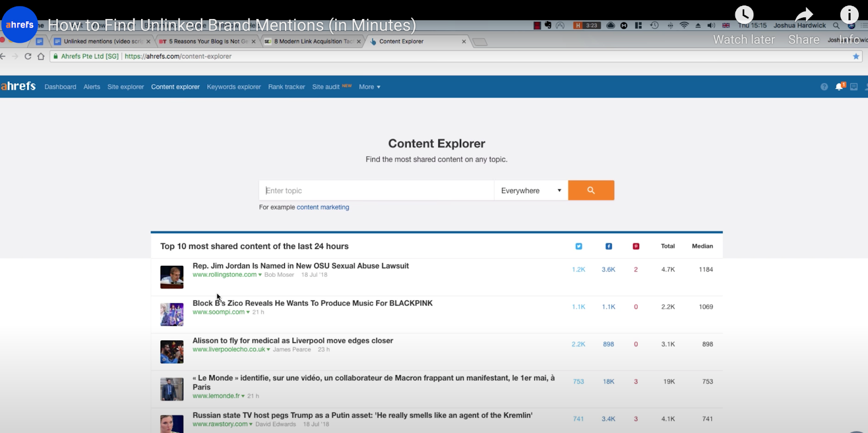Open Dashboard in Ahrefs navigation

point(60,87)
